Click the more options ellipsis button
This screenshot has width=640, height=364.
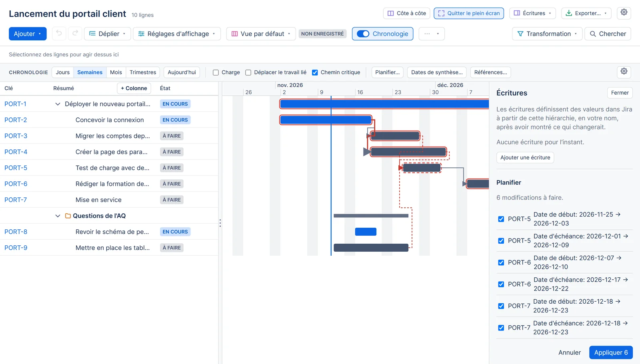pyautogui.click(x=432, y=34)
